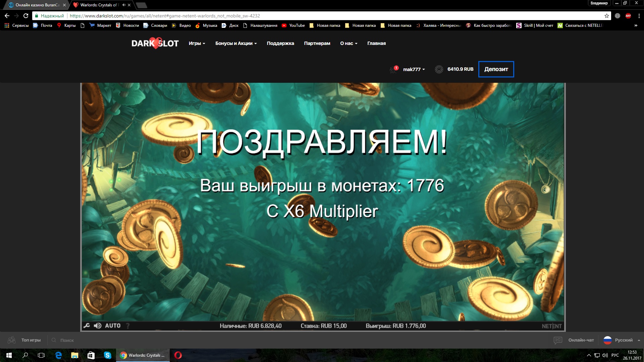The image size is (644, 362).
Task: Open the Маркет bookmark
Action: click(x=100, y=25)
